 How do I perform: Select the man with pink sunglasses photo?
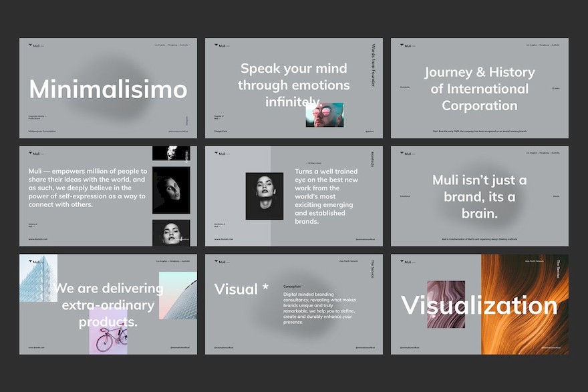(325, 115)
